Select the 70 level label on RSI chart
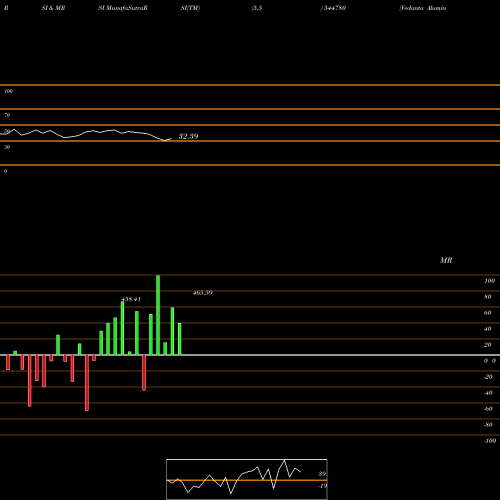500x500 pixels. coord(7,115)
